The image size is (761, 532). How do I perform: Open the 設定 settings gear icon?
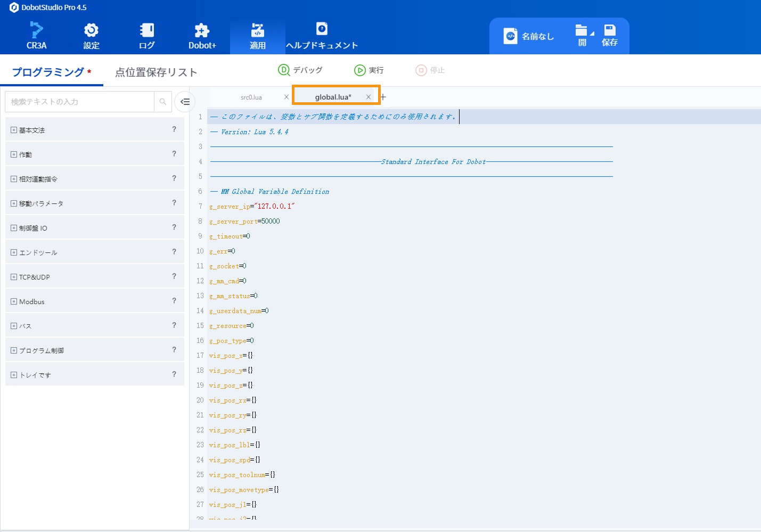pyautogui.click(x=91, y=30)
